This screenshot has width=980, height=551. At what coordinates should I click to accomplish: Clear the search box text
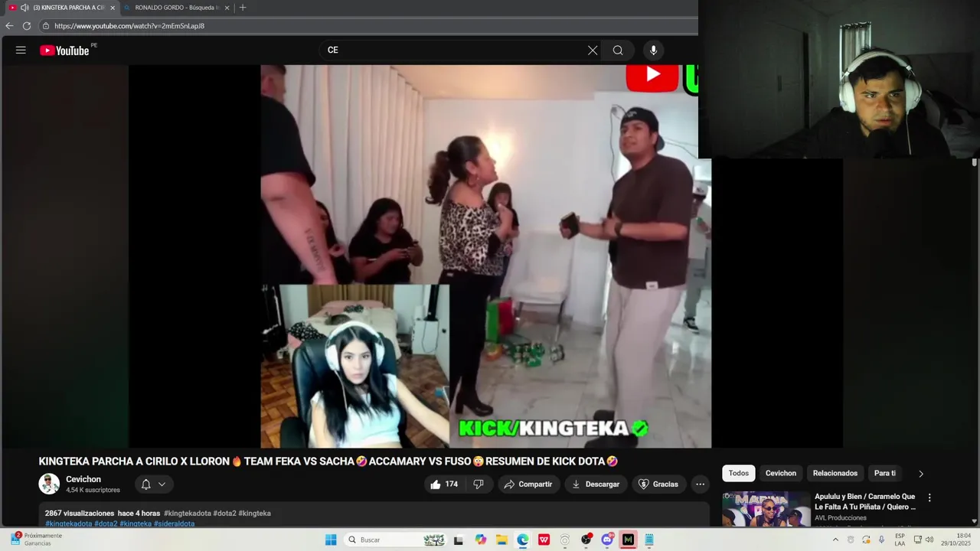(593, 51)
